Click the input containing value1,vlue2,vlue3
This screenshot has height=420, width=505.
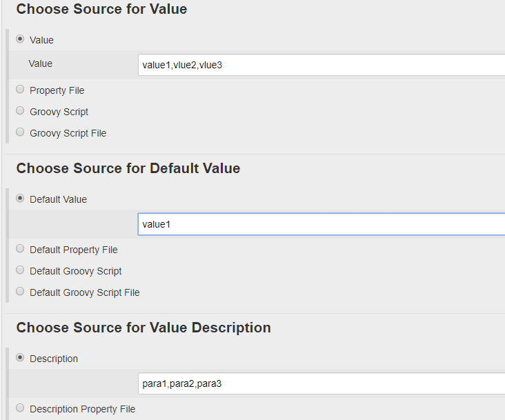point(321,65)
